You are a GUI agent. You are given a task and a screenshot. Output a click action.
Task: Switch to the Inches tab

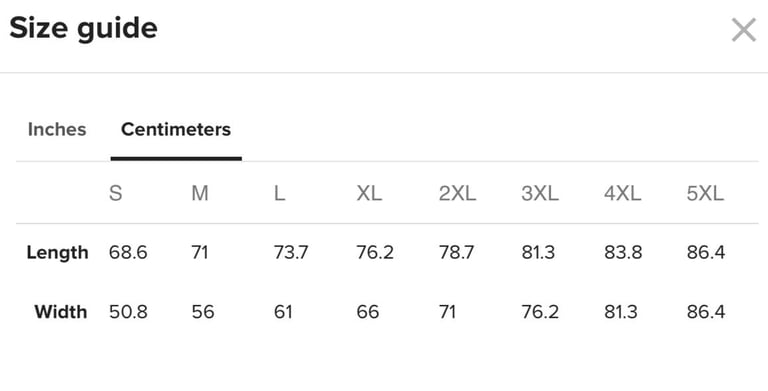[x=57, y=130]
